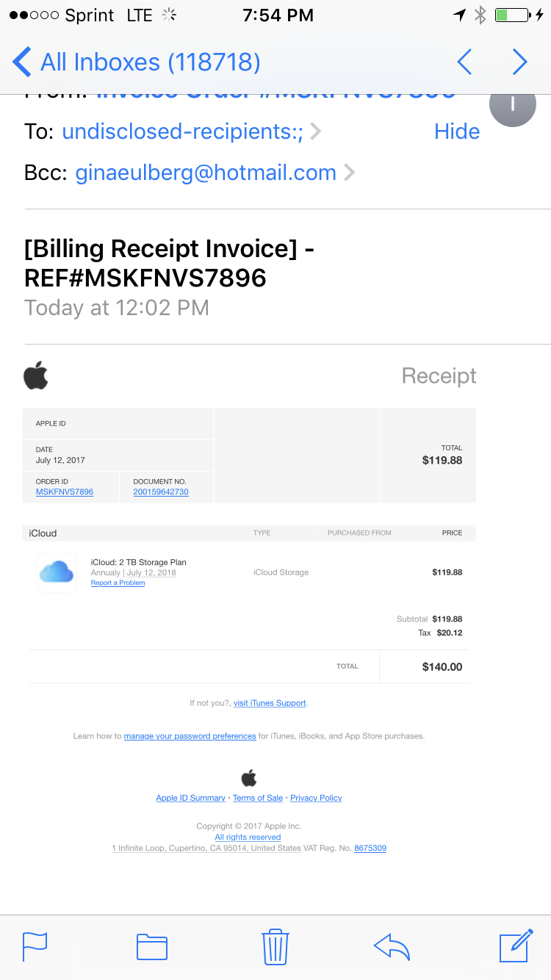Open the MSKFNVS7896 order ID link

point(65,492)
